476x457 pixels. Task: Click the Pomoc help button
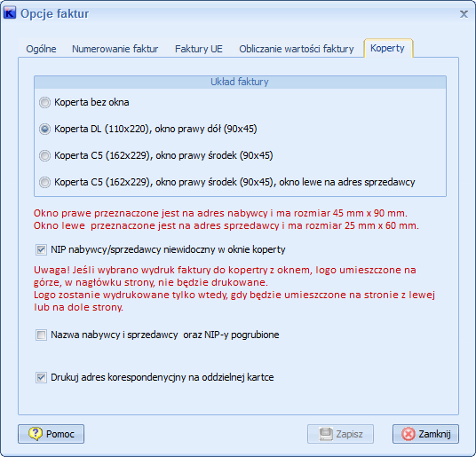(51, 434)
